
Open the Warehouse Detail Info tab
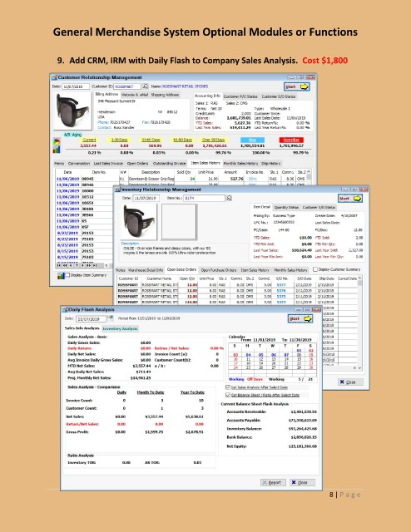(x=146, y=270)
